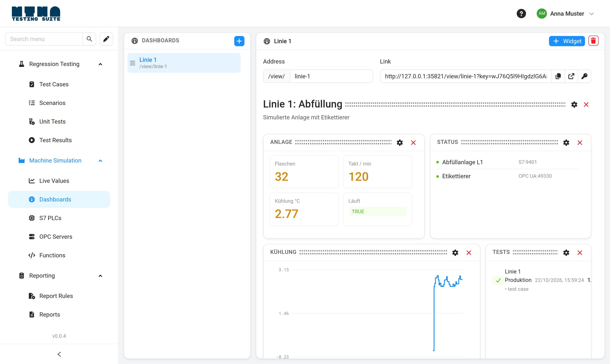Screen dimensions: 610x364
Task: Open the help question mark icon
Action: pyautogui.click(x=521, y=14)
